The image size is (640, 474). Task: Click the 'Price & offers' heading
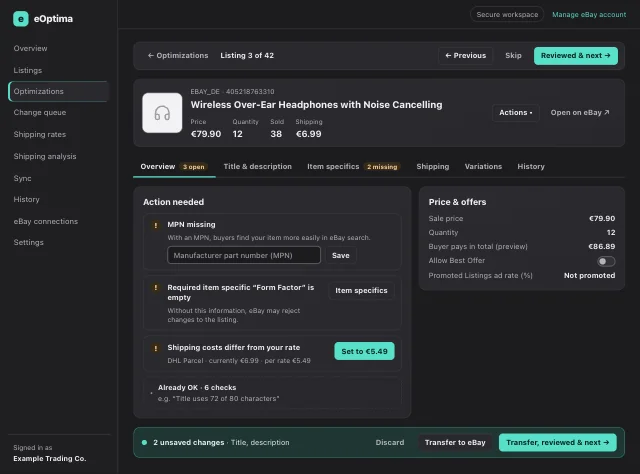[x=457, y=202]
